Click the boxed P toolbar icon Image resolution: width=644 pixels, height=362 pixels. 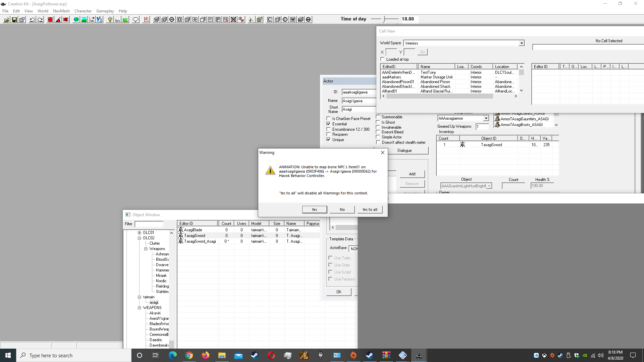(x=218, y=19)
